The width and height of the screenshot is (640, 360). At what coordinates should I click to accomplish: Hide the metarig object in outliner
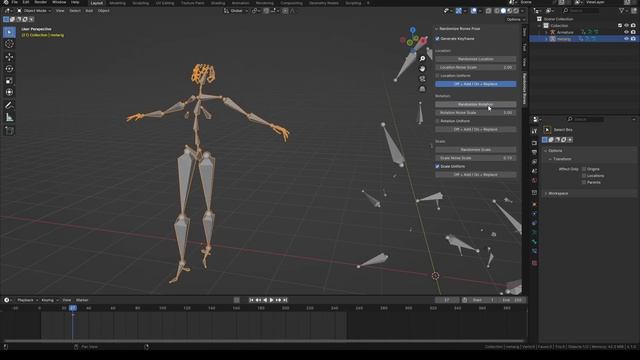click(627, 39)
